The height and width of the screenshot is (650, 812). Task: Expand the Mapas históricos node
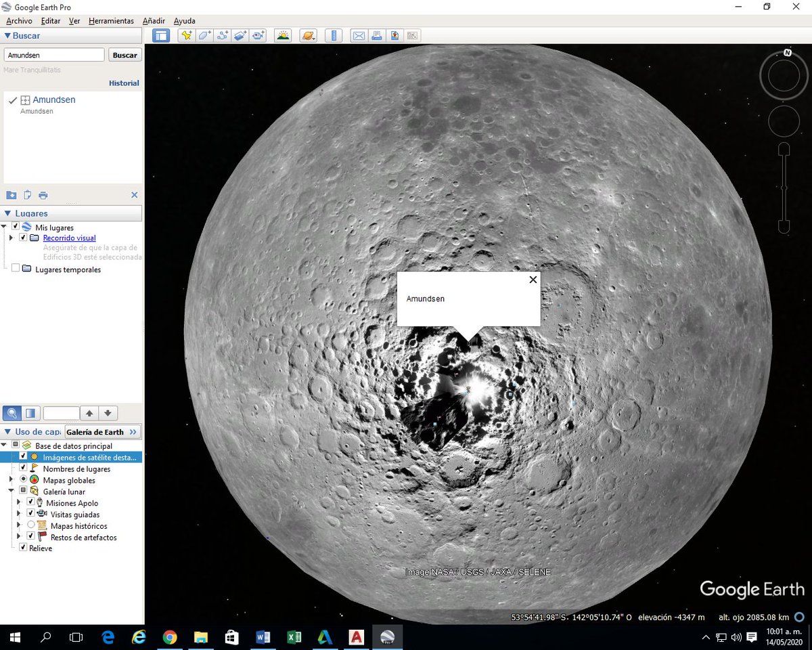19,525
